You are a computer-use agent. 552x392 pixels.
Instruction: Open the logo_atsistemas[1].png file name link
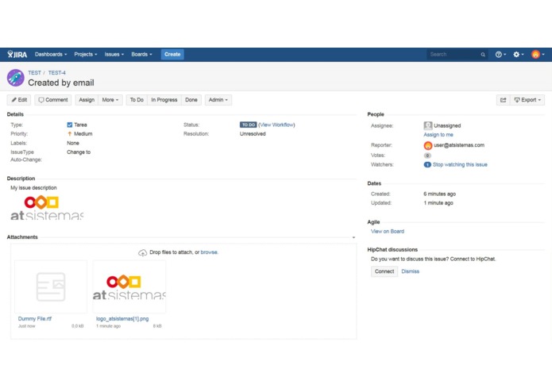(x=122, y=319)
